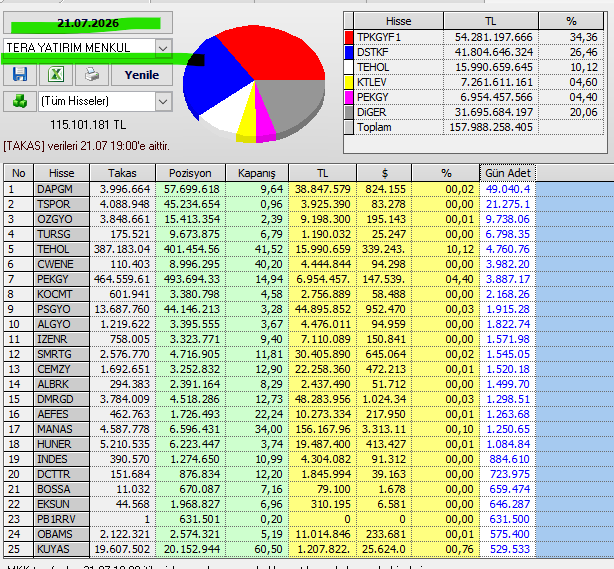This screenshot has width=614, height=569.
Task: Select MANAS stock in row 17
Action: pyautogui.click(x=61, y=430)
